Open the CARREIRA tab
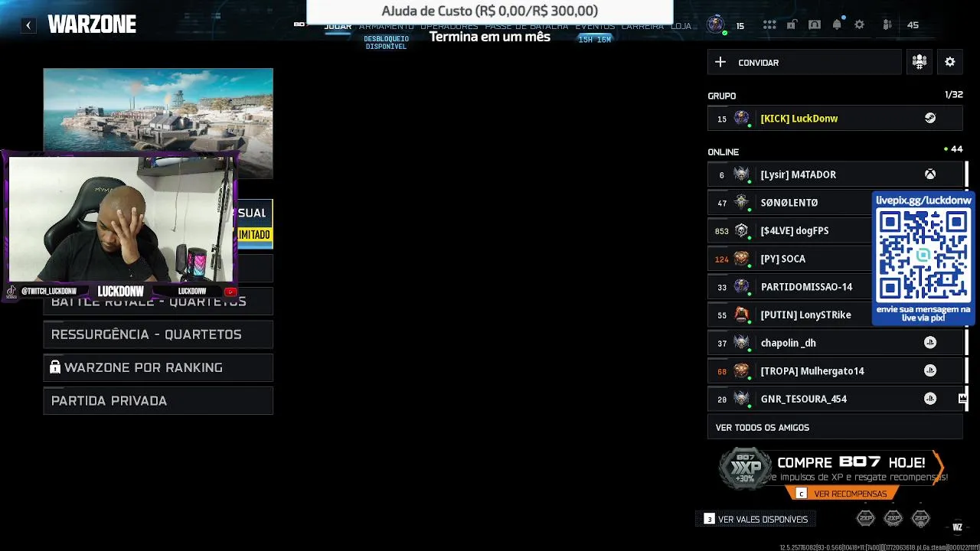Image resolution: width=980 pixels, height=551 pixels. (x=642, y=26)
